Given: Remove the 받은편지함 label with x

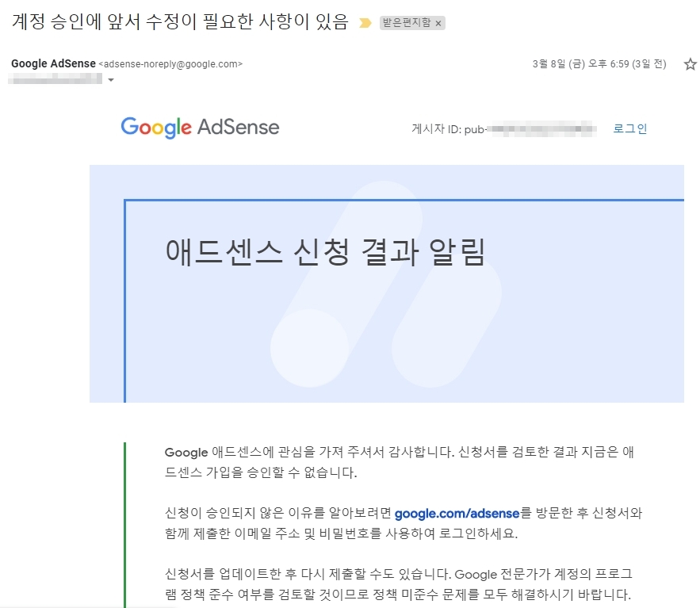Looking at the screenshot, I should (x=438, y=23).
